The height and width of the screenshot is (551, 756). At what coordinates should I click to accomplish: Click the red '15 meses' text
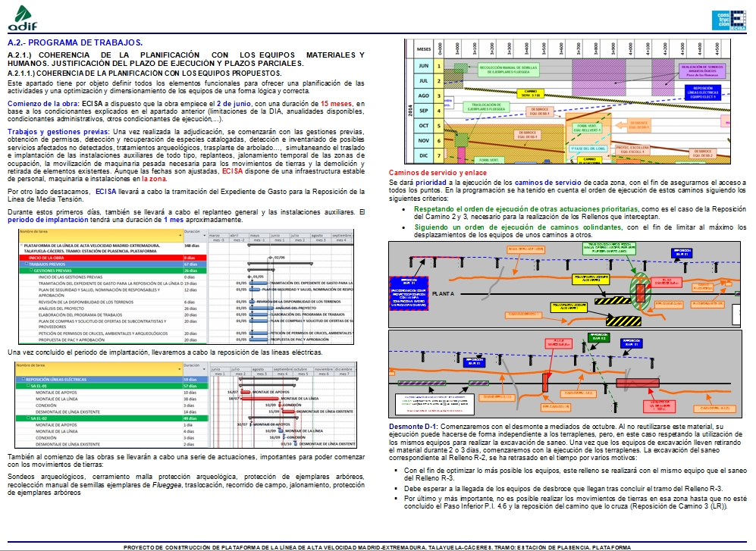point(336,104)
